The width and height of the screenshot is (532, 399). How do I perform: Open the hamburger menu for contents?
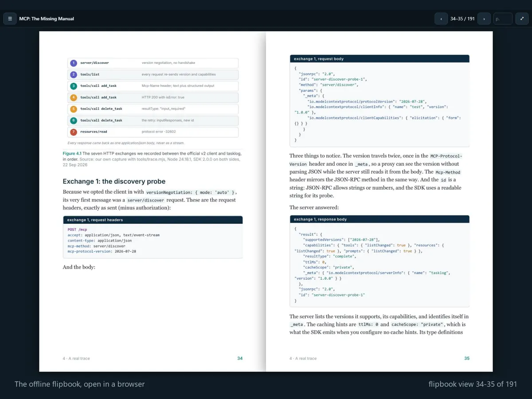pyautogui.click(x=10, y=19)
